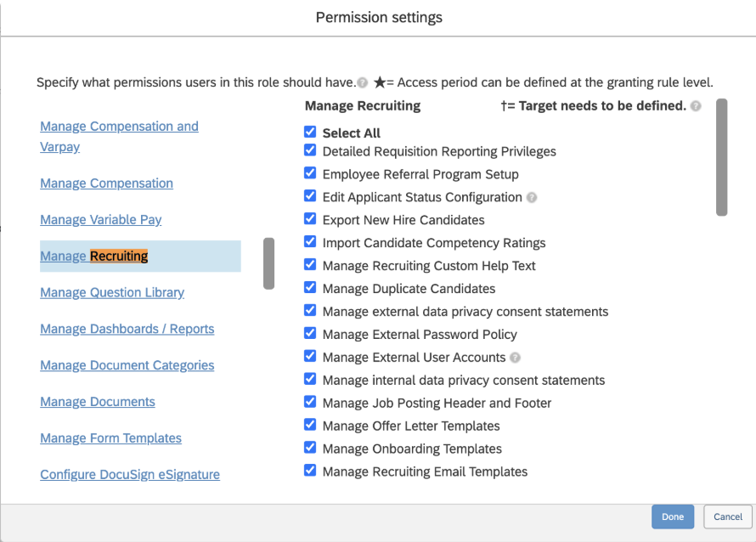
Task: Select Configure DocuSign eSignature link
Action: click(130, 475)
